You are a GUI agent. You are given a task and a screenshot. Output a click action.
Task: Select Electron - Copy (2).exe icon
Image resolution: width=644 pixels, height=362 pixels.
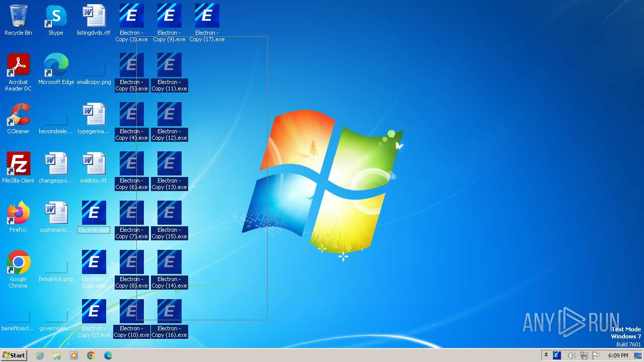(94, 318)
